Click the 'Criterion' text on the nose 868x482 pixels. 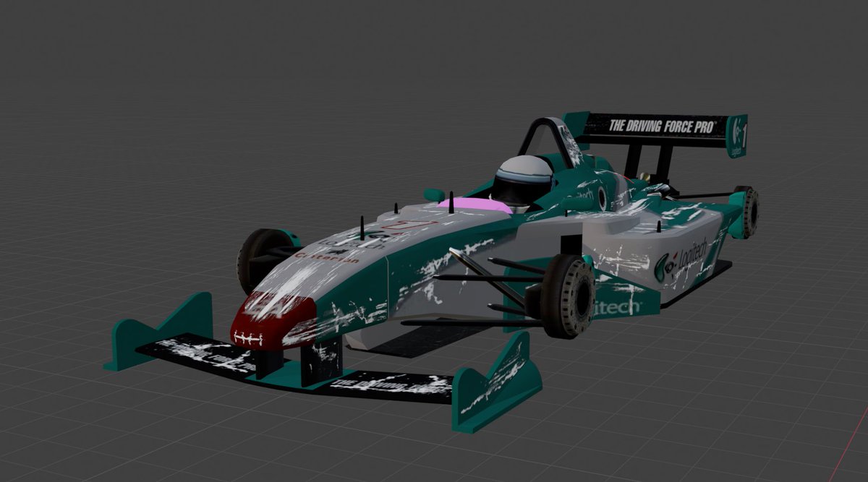[x=327, y=257]
